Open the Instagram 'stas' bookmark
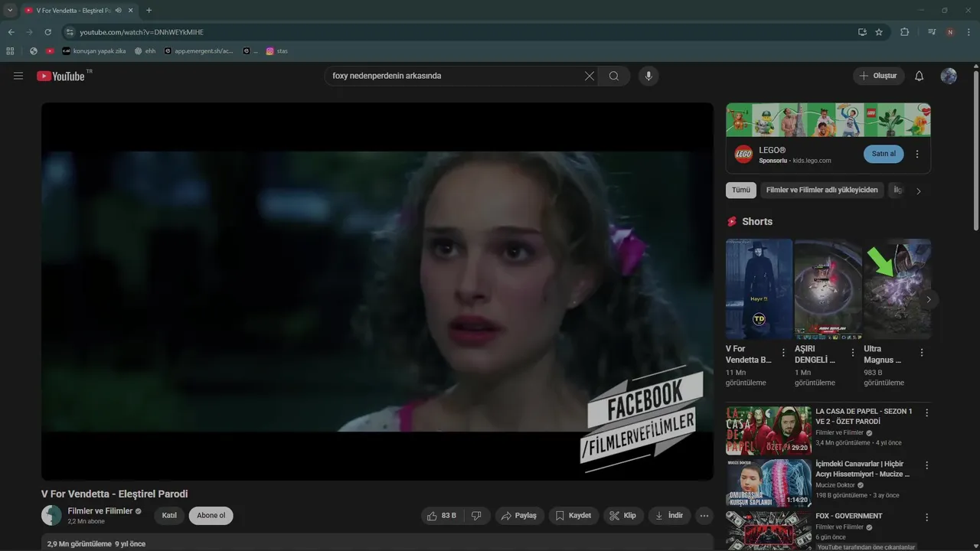 [277, 51]
